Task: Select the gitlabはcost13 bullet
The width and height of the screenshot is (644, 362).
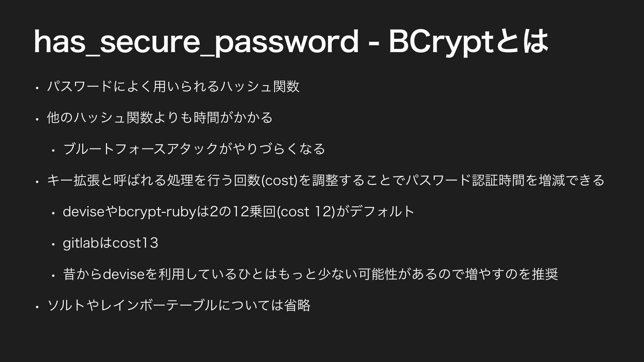Action: 111,243
